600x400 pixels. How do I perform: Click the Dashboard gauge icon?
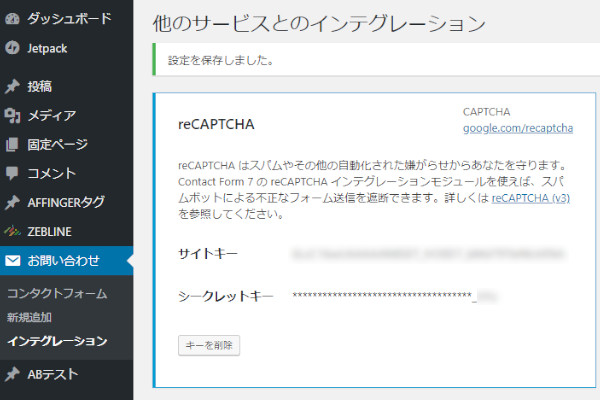click(x=12, y=18)
